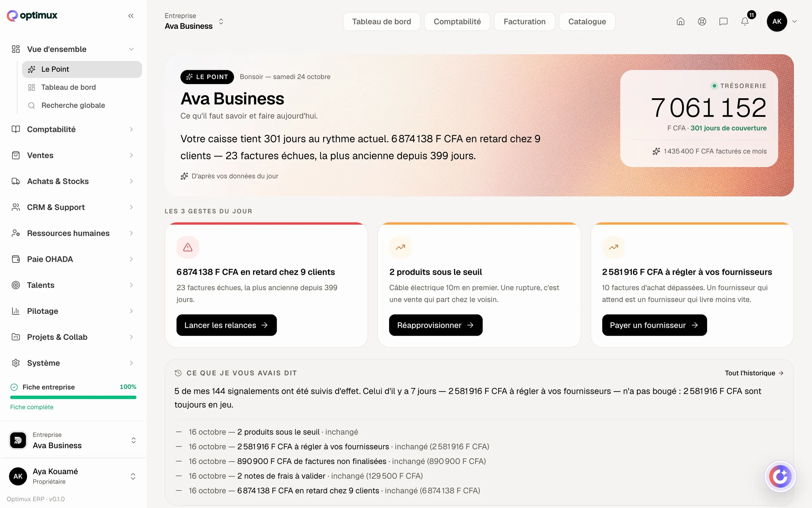812x508 pixels.
Task: Collapse the sidebar with the double-chevron icon
Action: pyautogui.click(x=131, y=16)
